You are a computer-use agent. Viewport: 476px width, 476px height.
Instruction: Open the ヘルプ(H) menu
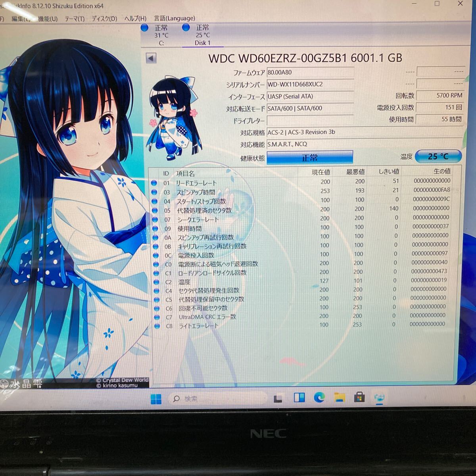135,19
